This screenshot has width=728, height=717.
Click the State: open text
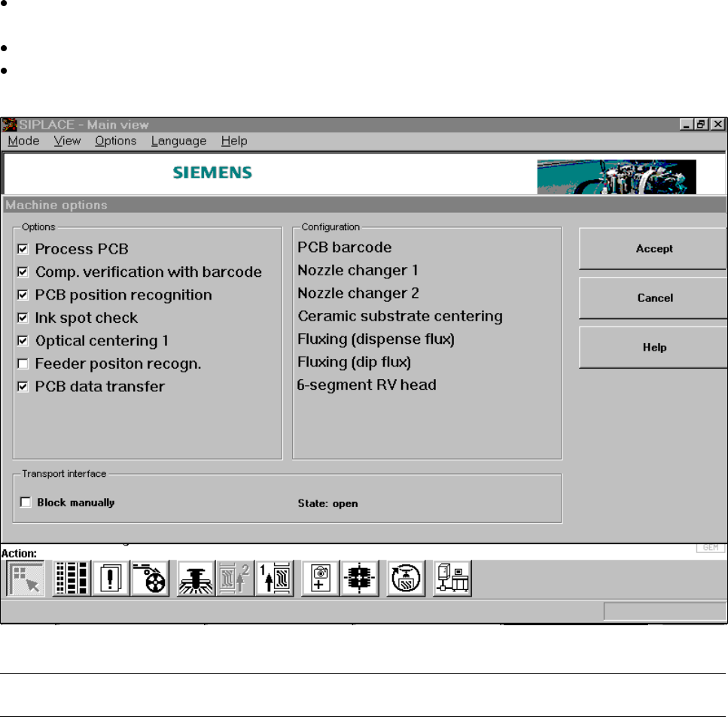tap(327, 503)
